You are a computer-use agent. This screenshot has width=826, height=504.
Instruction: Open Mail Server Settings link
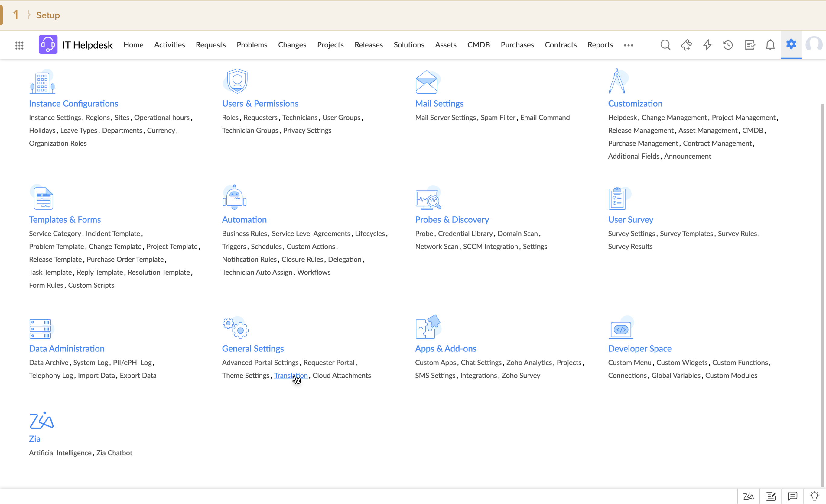click(x=445, y=117)
